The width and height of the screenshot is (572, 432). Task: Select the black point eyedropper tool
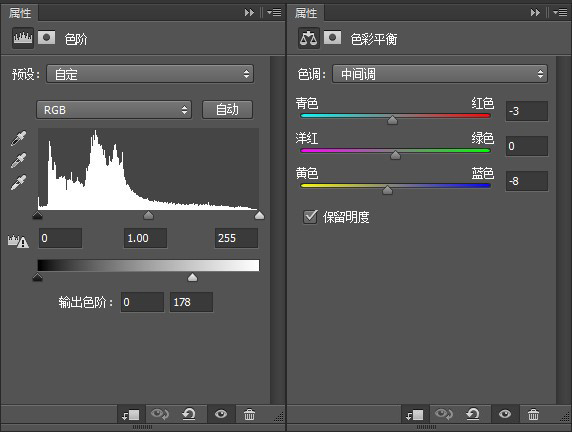pyautogui.click(x=18, y=138)
